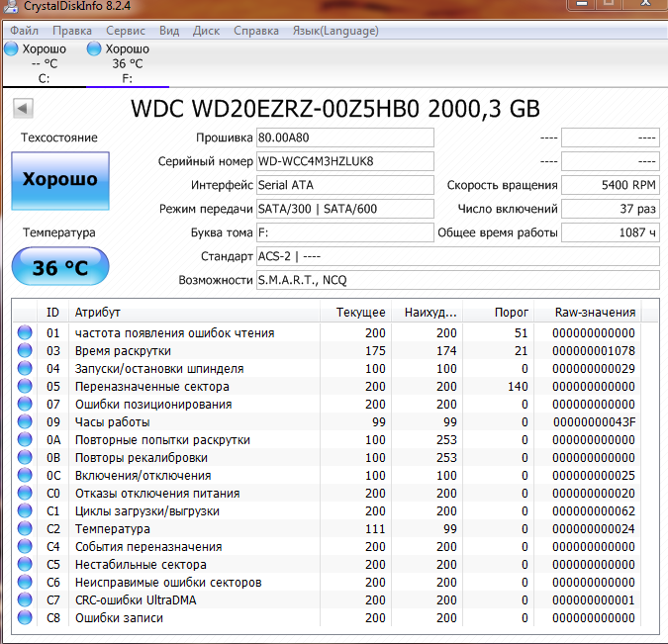Image resolution: width=668 pixels, height=644 pixels.
Task: Click status orb of attribute 05 row
Action: tap(25, 387)
